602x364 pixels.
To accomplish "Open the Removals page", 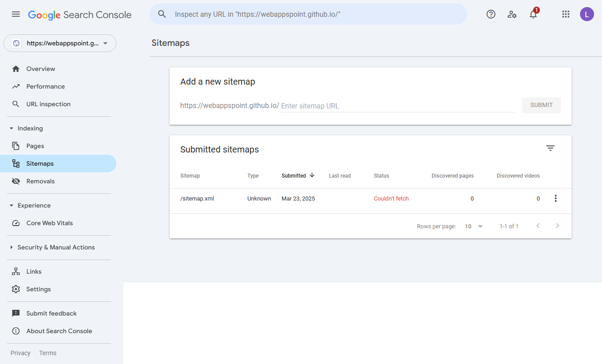I will (41, 181).
